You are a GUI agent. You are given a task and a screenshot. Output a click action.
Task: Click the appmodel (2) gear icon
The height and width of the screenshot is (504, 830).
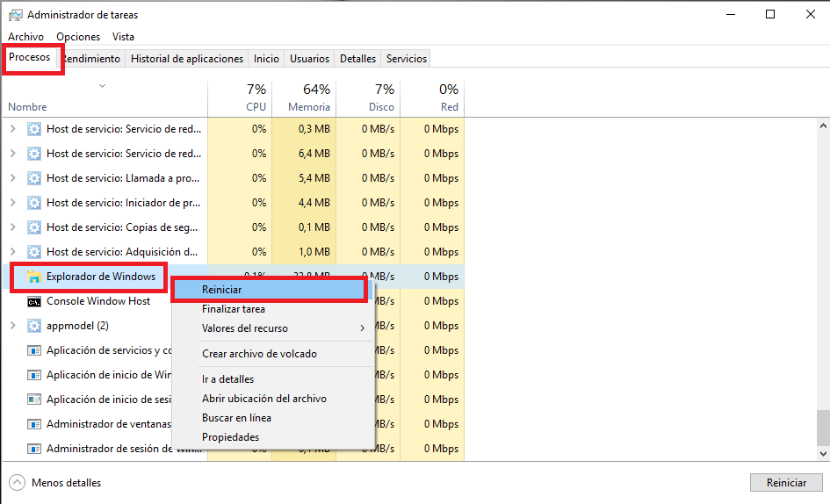(34, 326)
